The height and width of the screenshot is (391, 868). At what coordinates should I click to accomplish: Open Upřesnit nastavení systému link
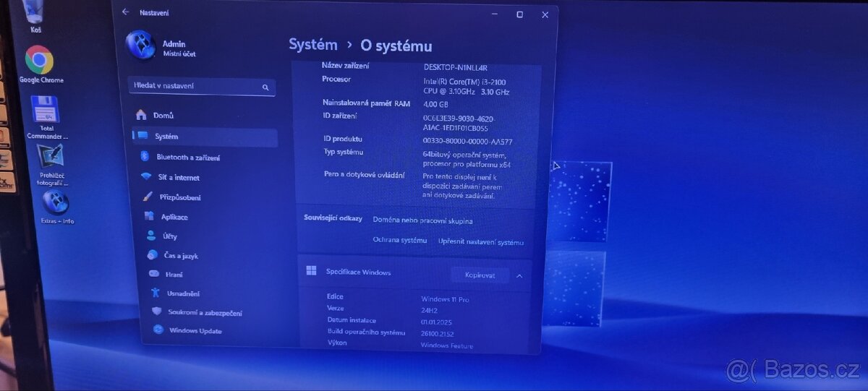coord(481,242)
